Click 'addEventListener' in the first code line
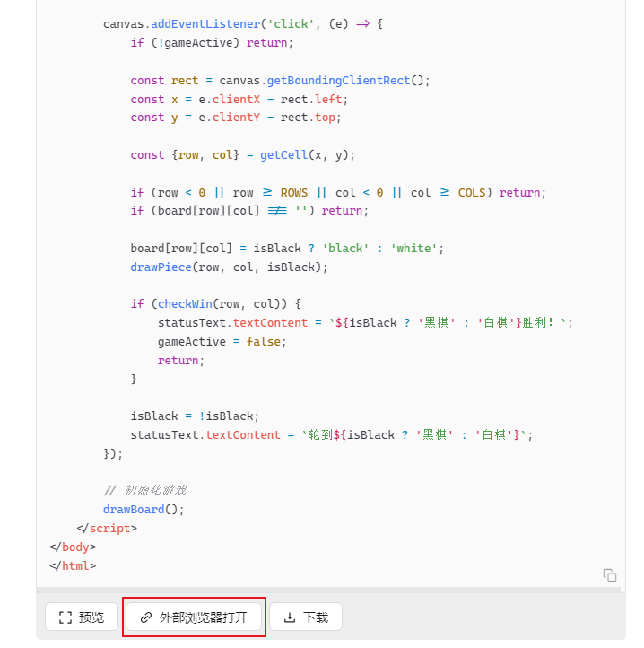Viewport: 644px width, 648px height. [205, 24]
